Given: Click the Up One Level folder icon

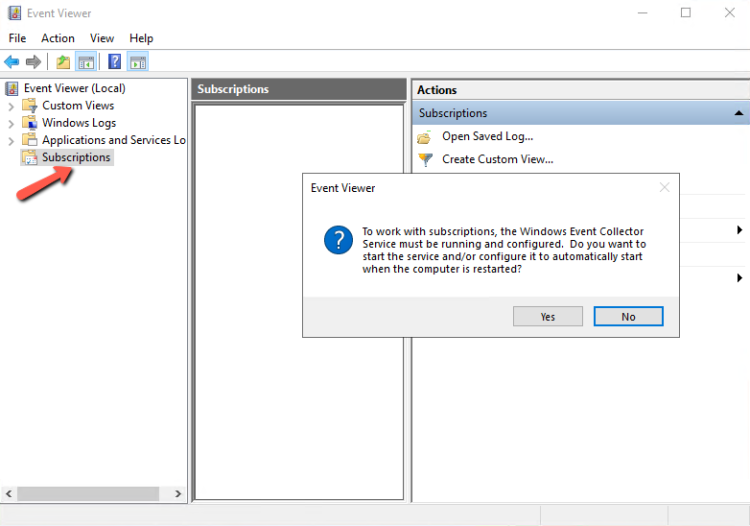Looking at the screenshot, I should [x=63, y=62].
